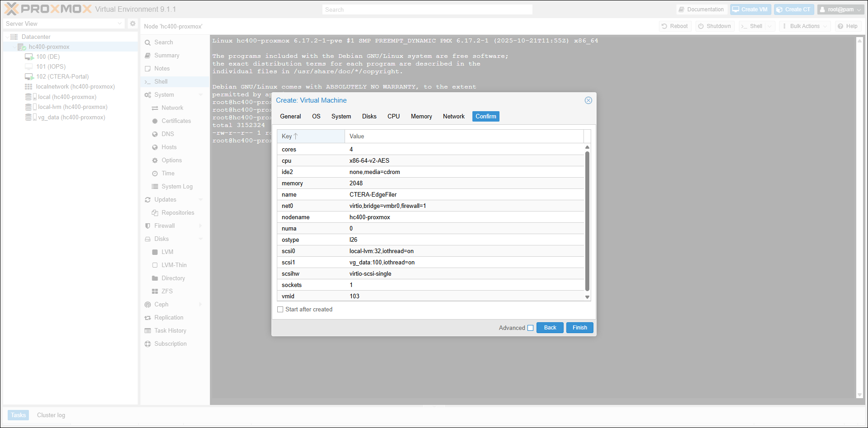Switch to the CPU tab
This screenshot has width=868, height=428.
393,117
